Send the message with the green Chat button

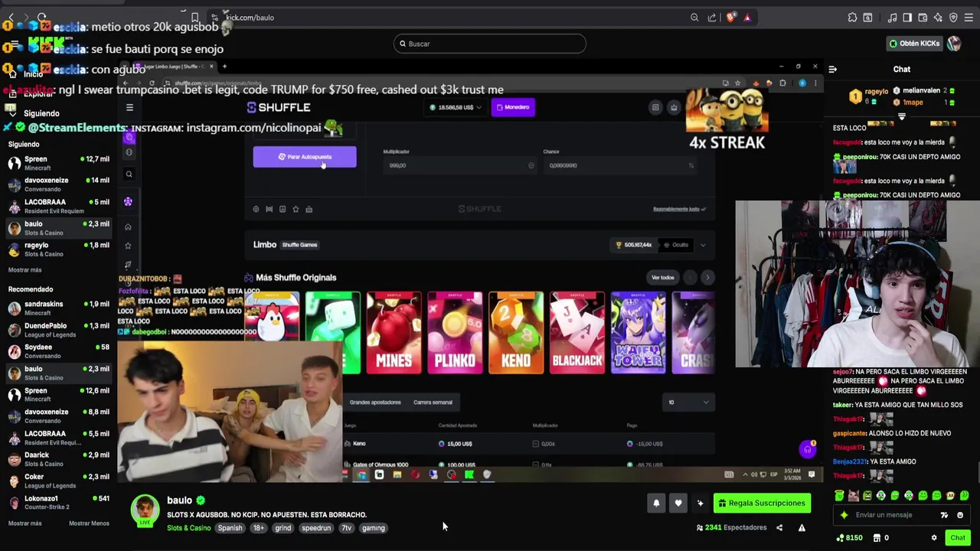[x=958, y=538]
